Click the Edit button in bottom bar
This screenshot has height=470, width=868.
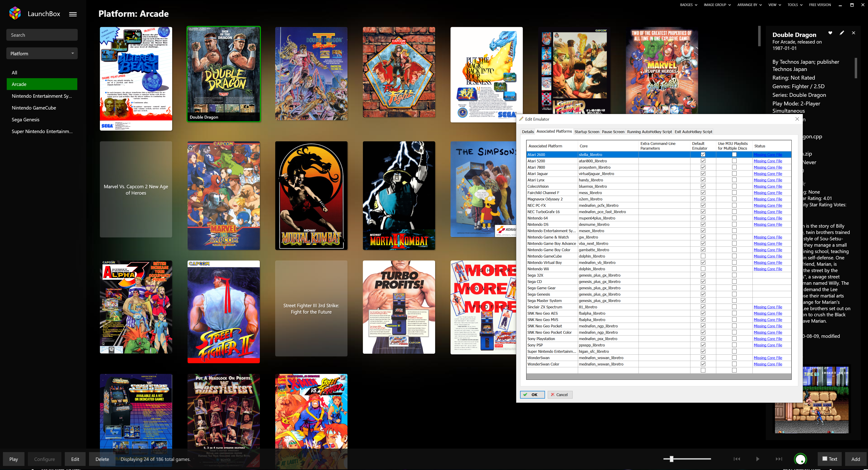75,459
